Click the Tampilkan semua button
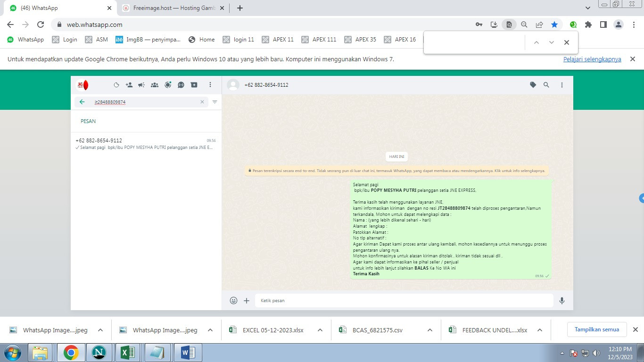This screenshot has height=362, width=644. click(597, 329)
